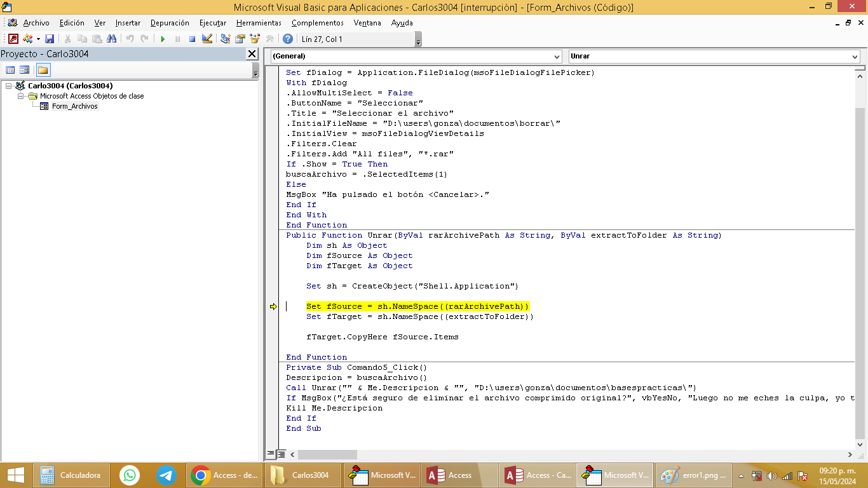Click the View Code icon in Project panel
Screen dimensions: 868x488
(x=10, y=70)
